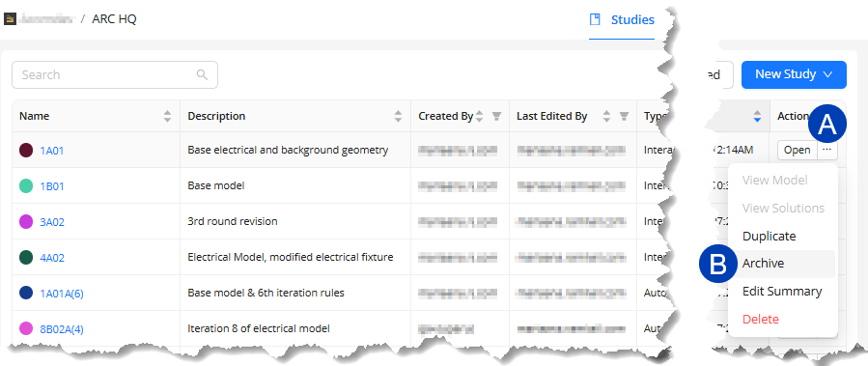868x366 pixels.
Task: Click the search magnifier icon
Action: pyautogui.click(x=202, y=74)
